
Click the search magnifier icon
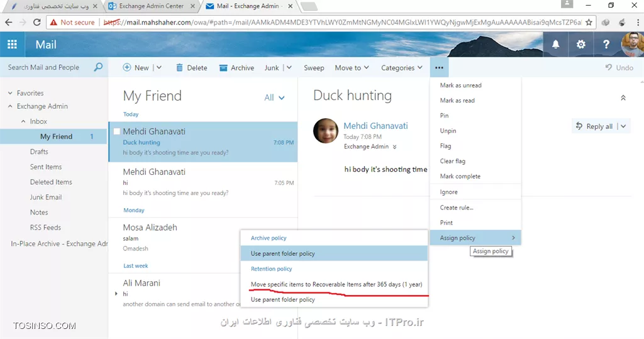click(x=98, y=67)
